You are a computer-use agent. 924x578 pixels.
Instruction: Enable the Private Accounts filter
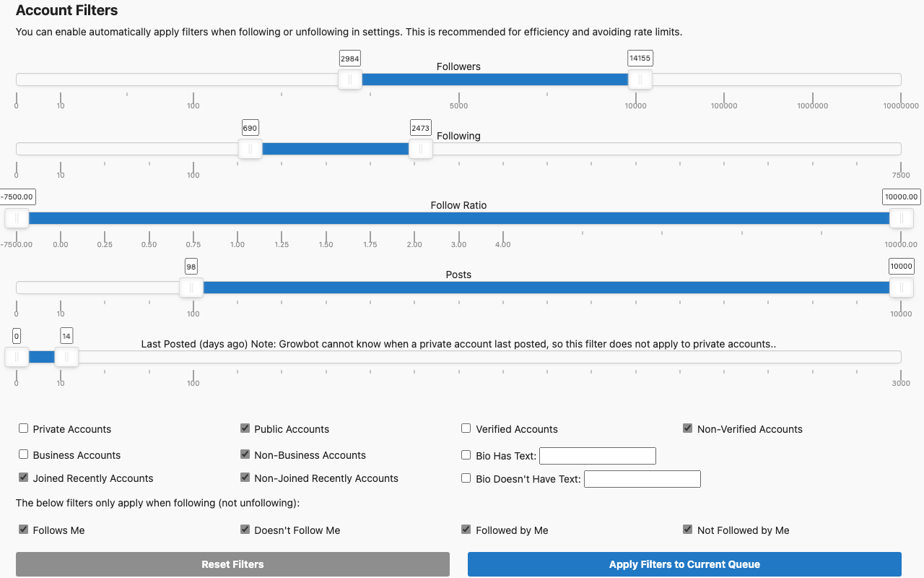(23, 428)
